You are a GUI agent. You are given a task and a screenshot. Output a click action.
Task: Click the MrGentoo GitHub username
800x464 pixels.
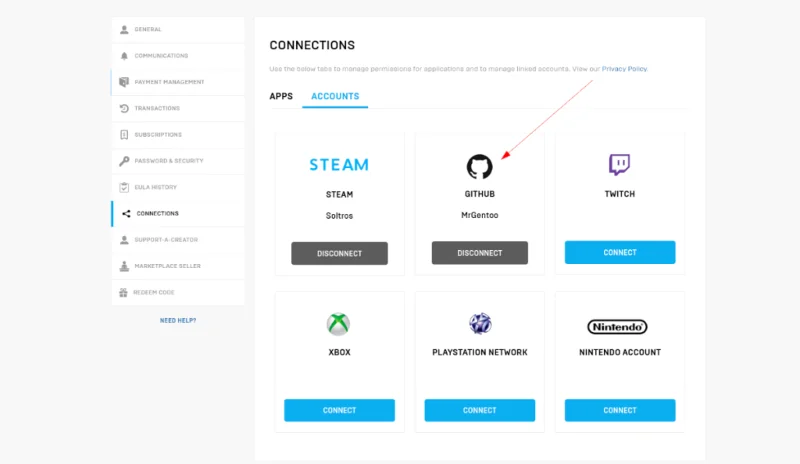point(480,215)
